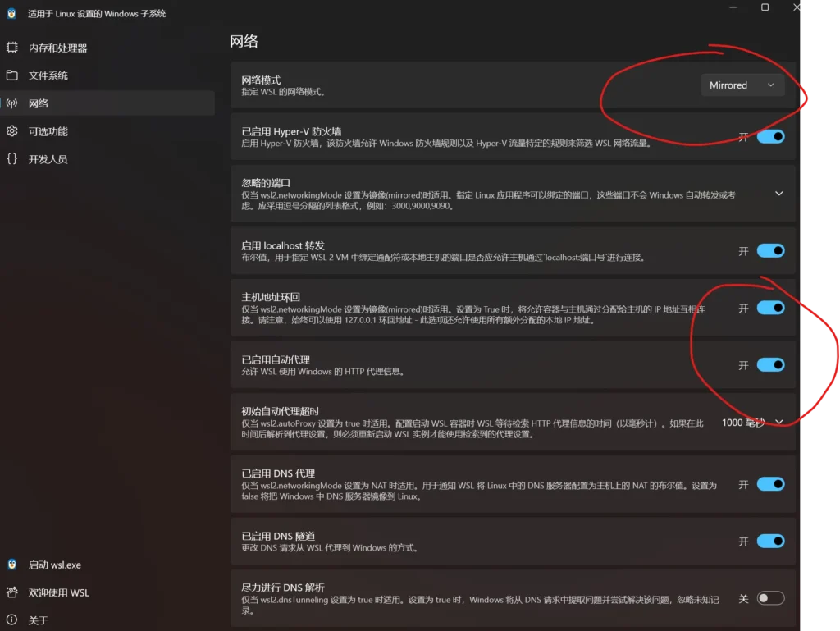This screenshot has height=631, width=840.
Task: Toggle 已启用 DNS 代理 switch
Action: click(770, 484)
